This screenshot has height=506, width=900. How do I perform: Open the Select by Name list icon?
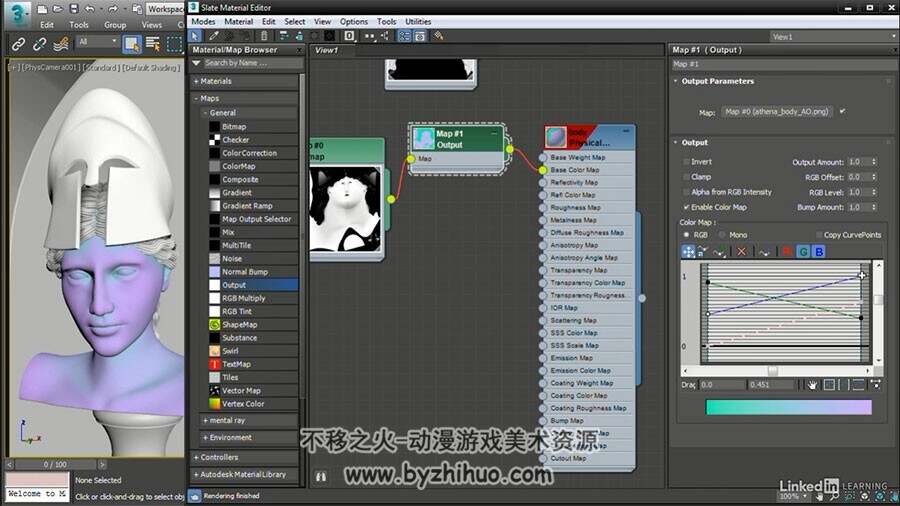(153, 44)
